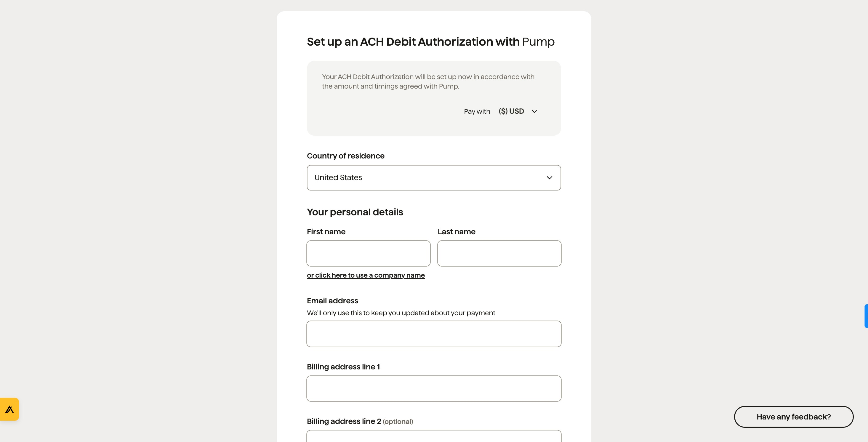This screenshot has height=442, width=868.
Task: Click the chevron beside ($) USD
Action: click(534, 111)
